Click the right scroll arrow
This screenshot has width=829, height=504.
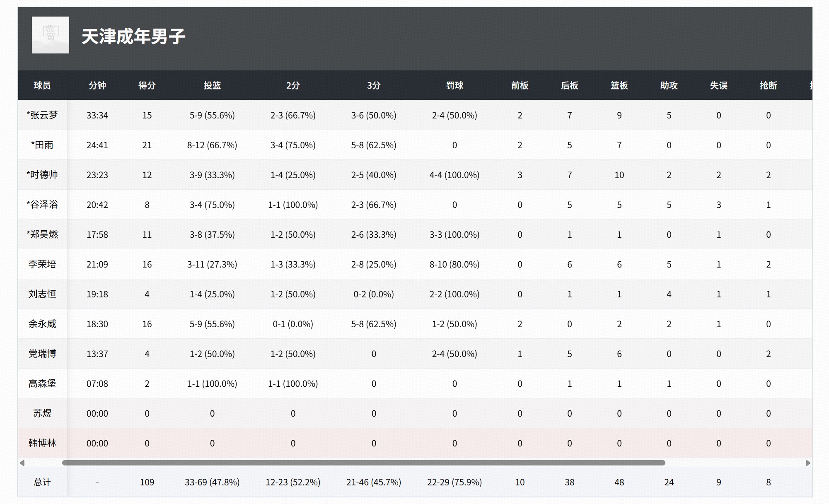807,463
